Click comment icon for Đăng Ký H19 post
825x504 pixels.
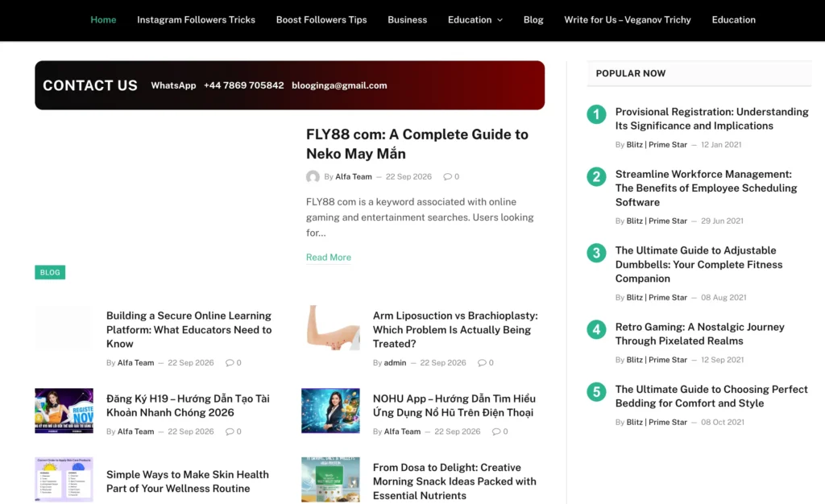point(230,432)
